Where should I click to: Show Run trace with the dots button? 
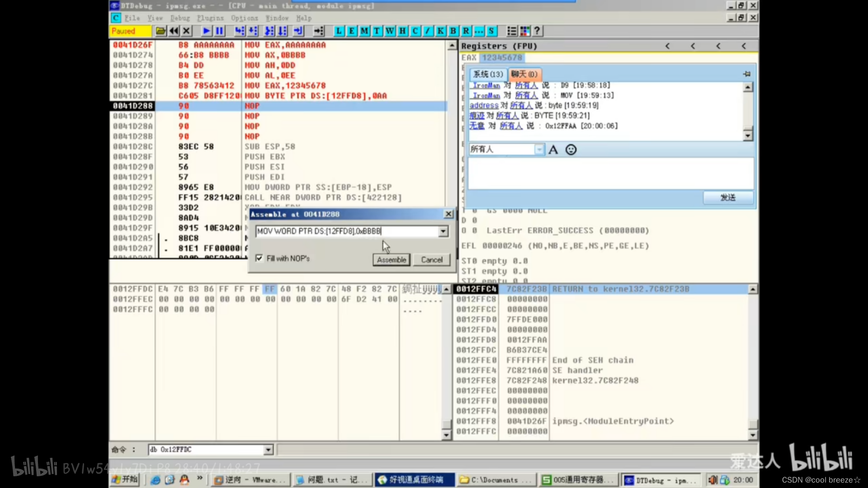(x=479, y=31)
